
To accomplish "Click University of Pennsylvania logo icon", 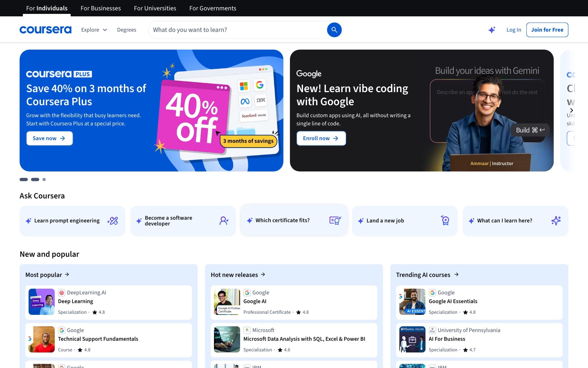I will click(432, 330).
